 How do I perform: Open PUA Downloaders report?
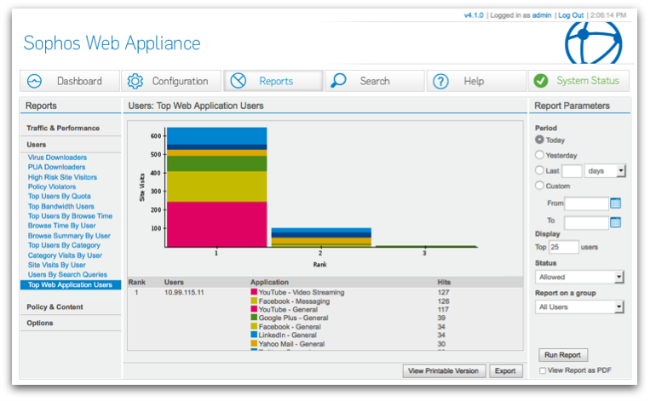coord(56,167)
